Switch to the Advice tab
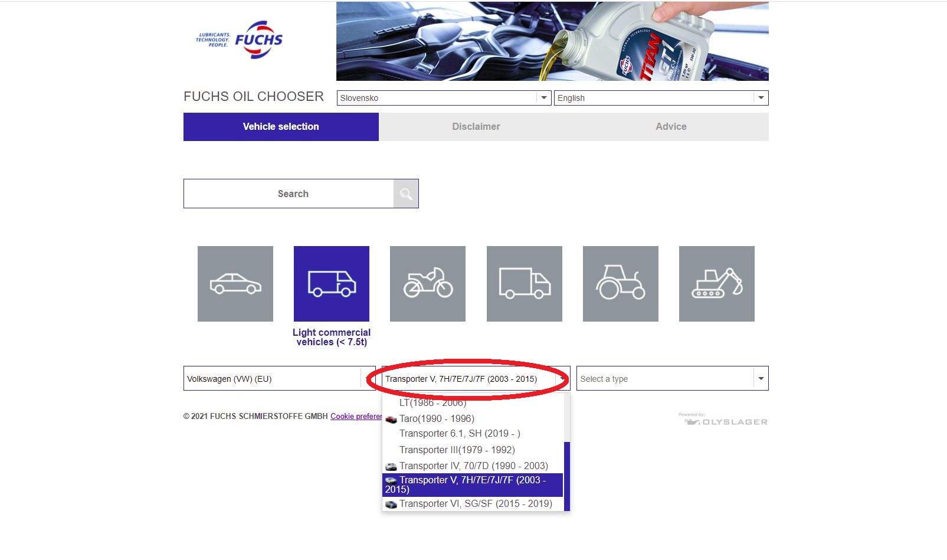This screenshot has width=947, height=560. [671, 127]
